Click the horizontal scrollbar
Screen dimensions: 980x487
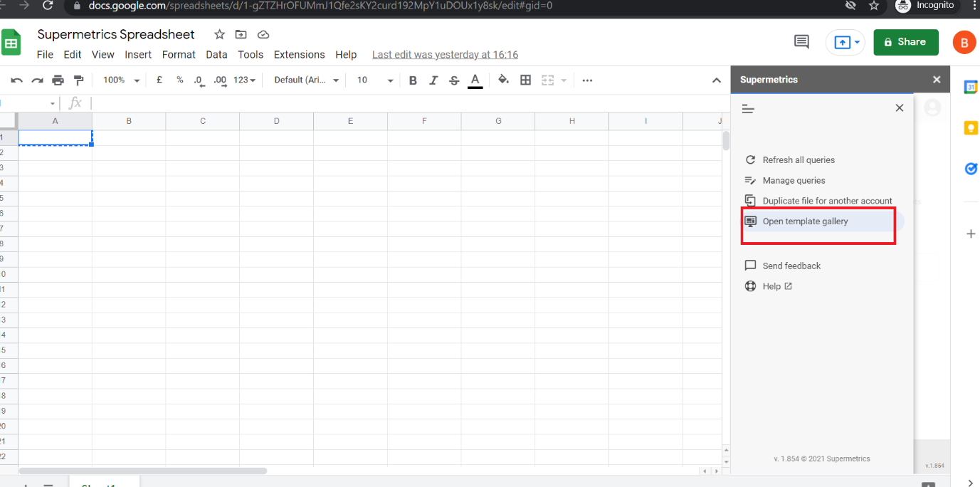click(x=142, y=471)
